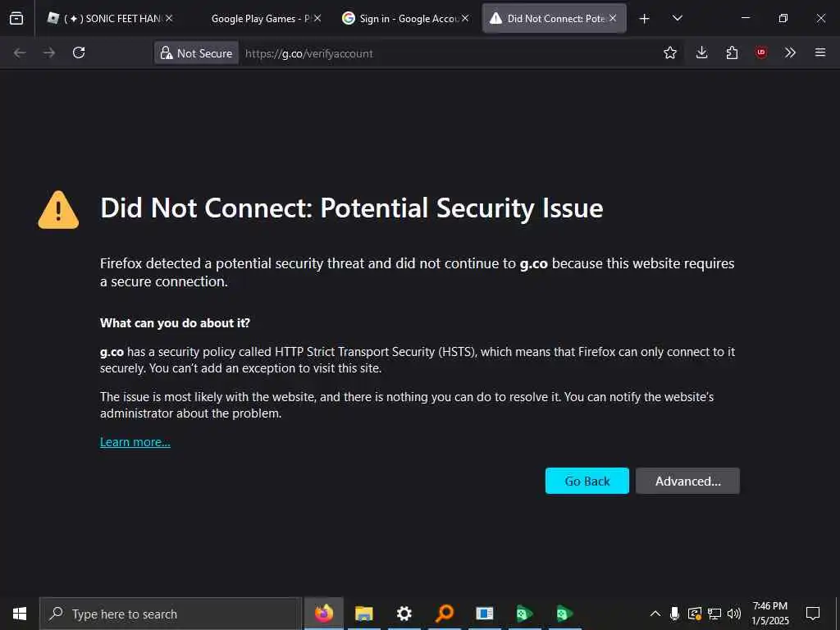Image resolution: width=840 pixels, height=630 pixels.
Task: Click the uBlock Origin toolbar icon
Action: click(761, 52)
